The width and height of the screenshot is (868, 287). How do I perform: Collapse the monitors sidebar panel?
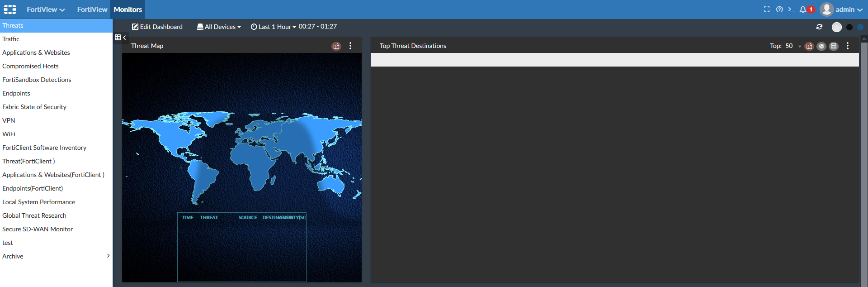[x=120, y=38]
